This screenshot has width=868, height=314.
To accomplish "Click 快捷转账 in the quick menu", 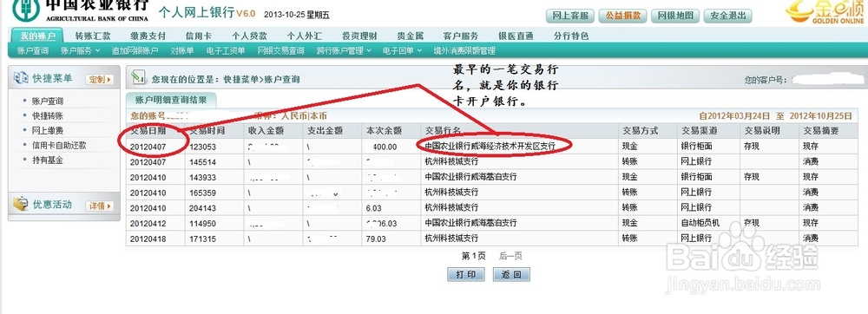I will click(48, 116).
